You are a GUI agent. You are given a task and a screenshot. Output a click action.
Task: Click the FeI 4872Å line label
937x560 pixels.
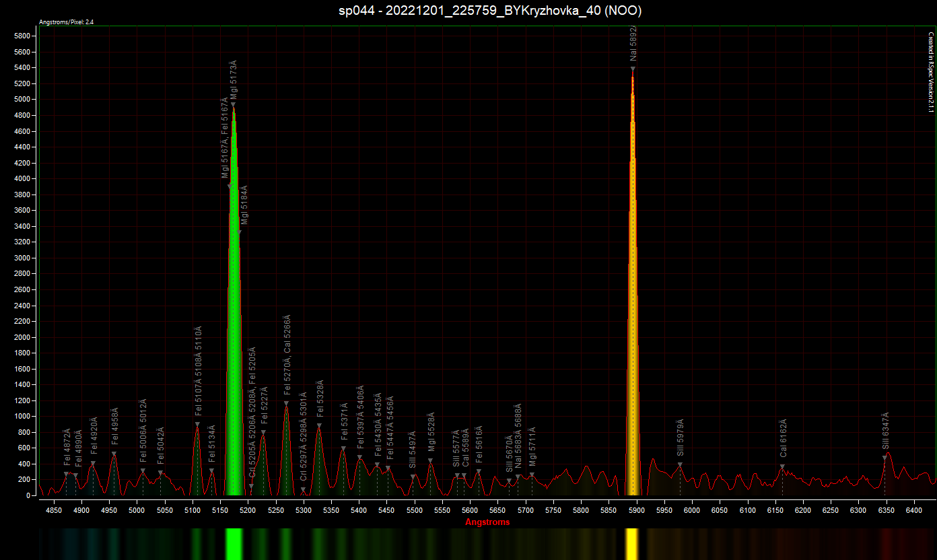pyautogui.click(x=67, y=447)
